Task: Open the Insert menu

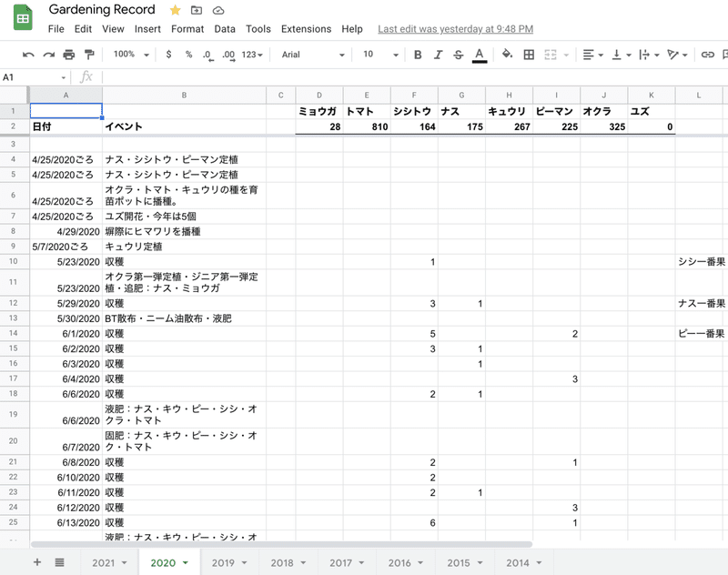Action: [147, 29]
